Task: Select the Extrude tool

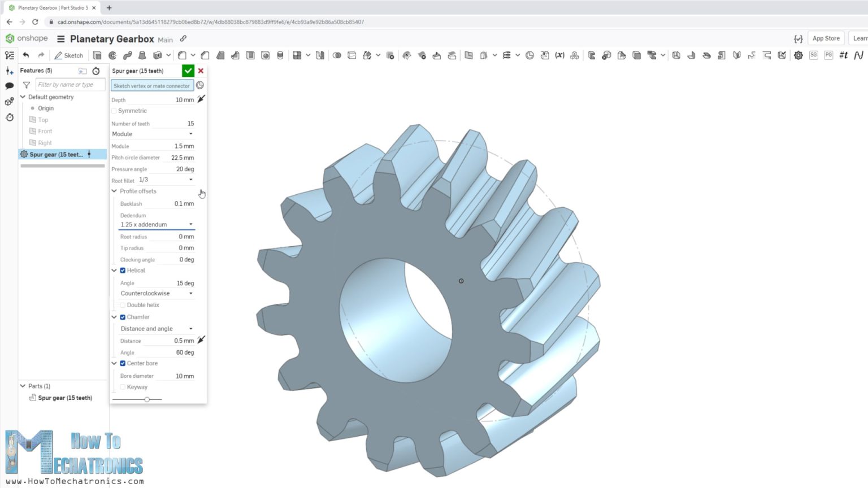Action: (x=97, y=55)
